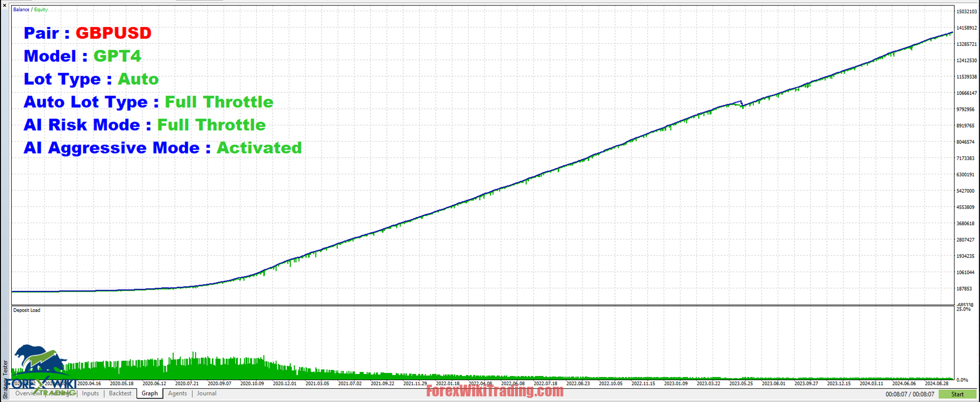The width and height of the screenshot is (980, 402).
Task: Click the 2807427 axis value
Action: click(965, 240)
